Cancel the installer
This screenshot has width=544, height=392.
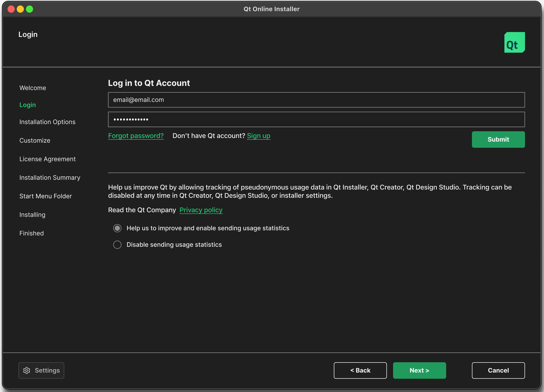tap(498, 370)
